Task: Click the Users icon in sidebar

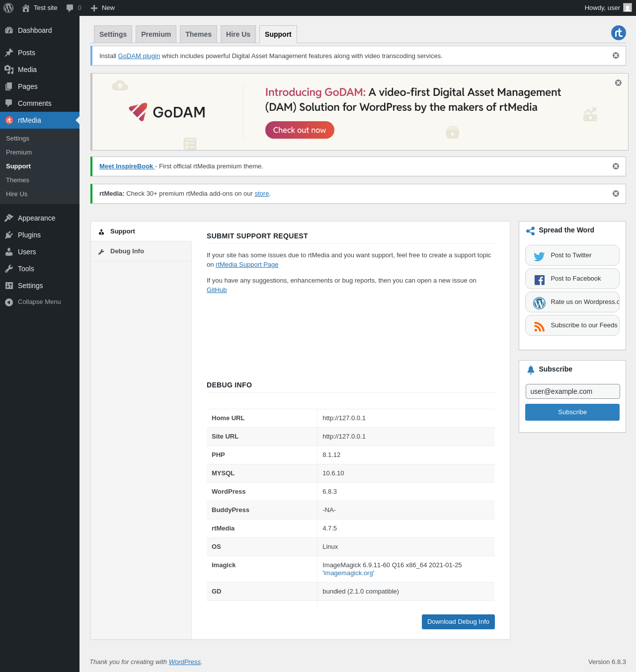Action: coord(9,252)
